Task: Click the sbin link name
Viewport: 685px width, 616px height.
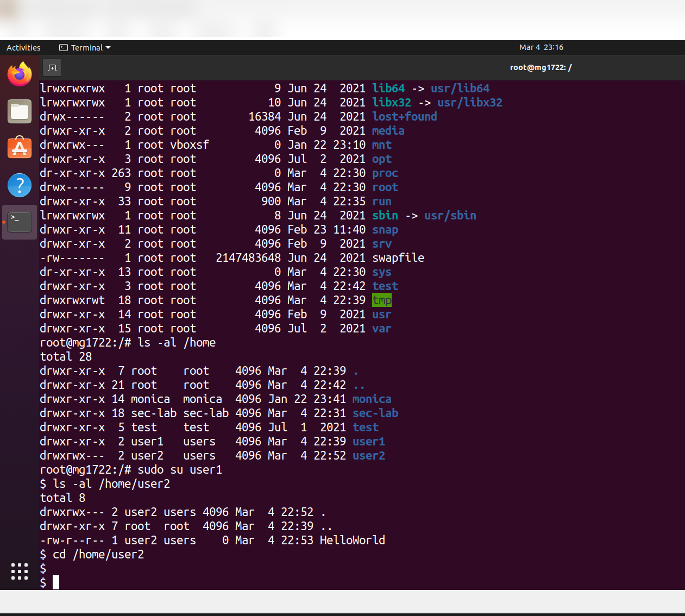Action: (x=385, y=215)
